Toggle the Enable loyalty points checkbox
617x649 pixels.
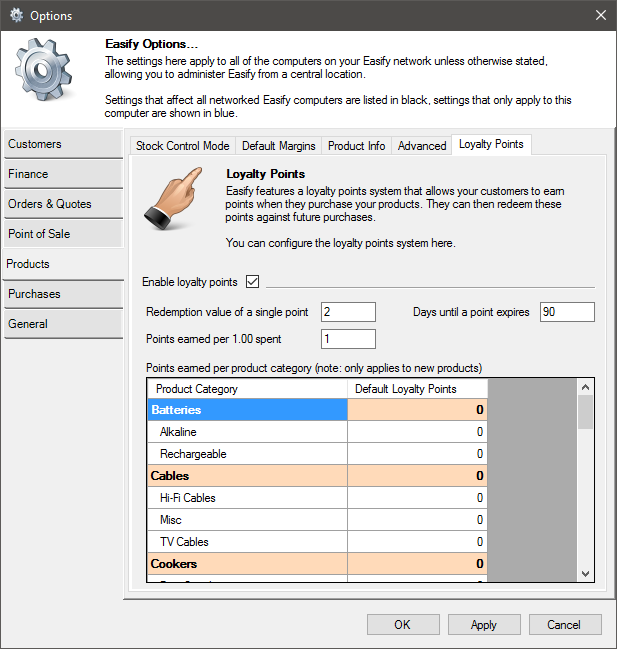252,281
